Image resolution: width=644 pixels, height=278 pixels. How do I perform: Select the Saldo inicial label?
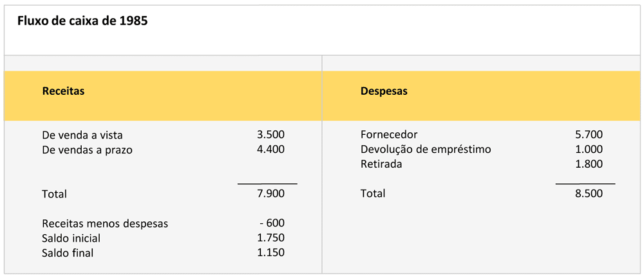point(71,238)
